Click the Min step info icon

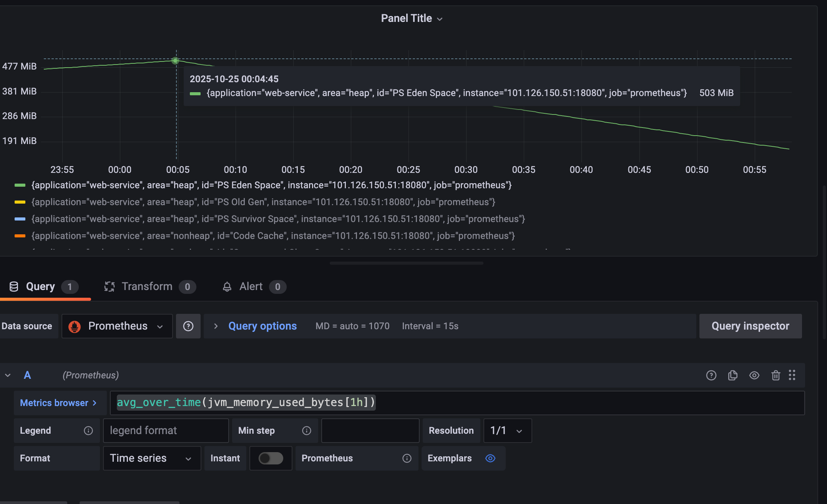pos(306,431)
